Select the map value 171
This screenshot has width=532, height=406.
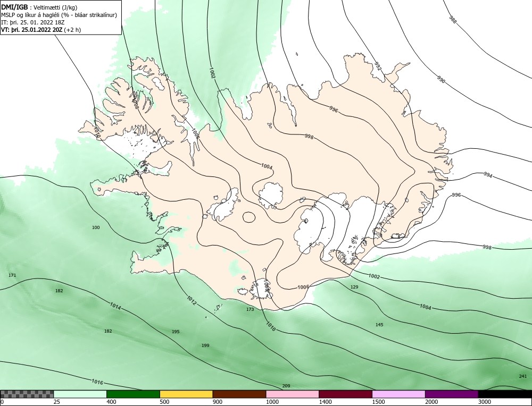(x=12, y=275)
